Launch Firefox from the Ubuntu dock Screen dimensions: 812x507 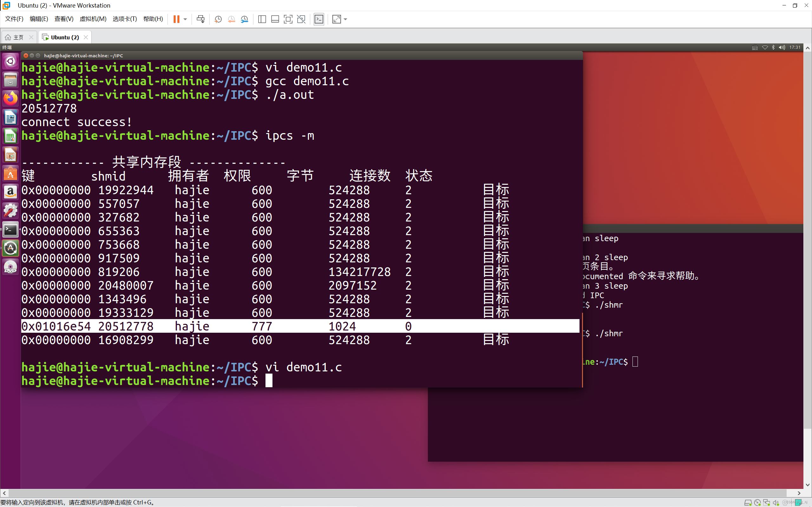[x=10, y=98]
